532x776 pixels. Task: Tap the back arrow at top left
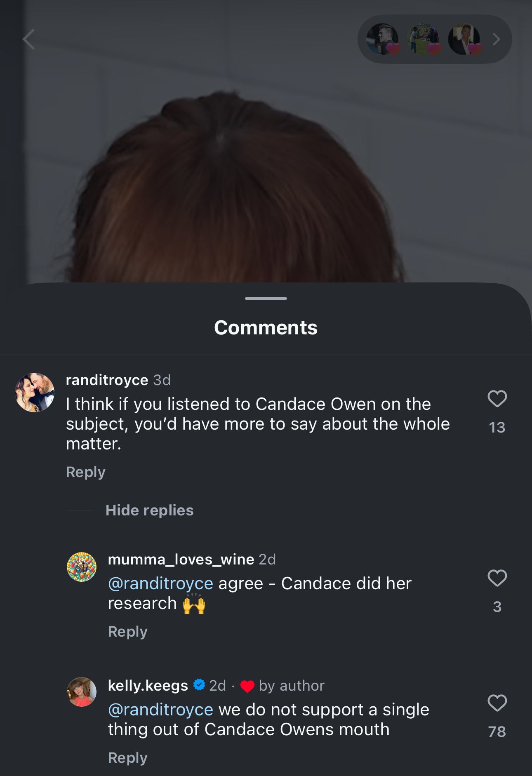coord(29,40)
